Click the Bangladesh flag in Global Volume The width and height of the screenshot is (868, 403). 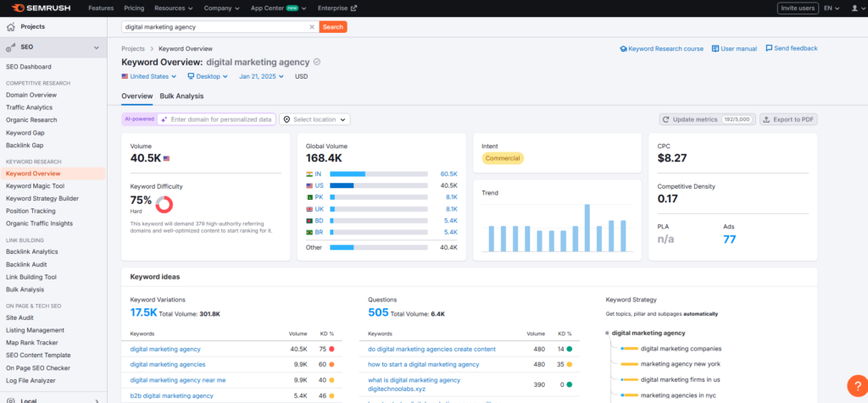pos(309,220)
